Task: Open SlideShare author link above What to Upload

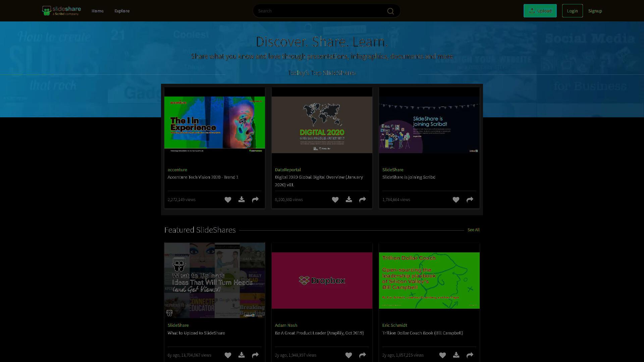Action: click(x=178, y=325)
